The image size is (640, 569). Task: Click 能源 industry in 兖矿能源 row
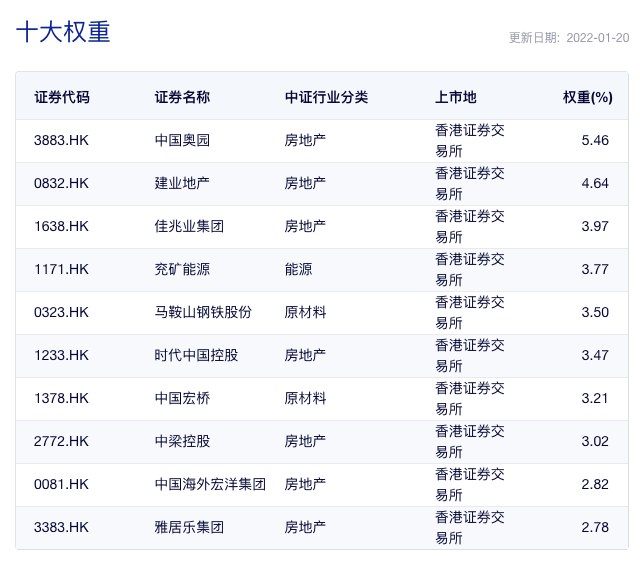click(x=298, y=269)
